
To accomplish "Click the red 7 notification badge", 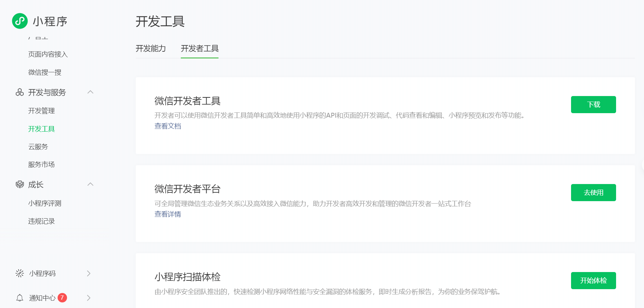I will point(62,298).
